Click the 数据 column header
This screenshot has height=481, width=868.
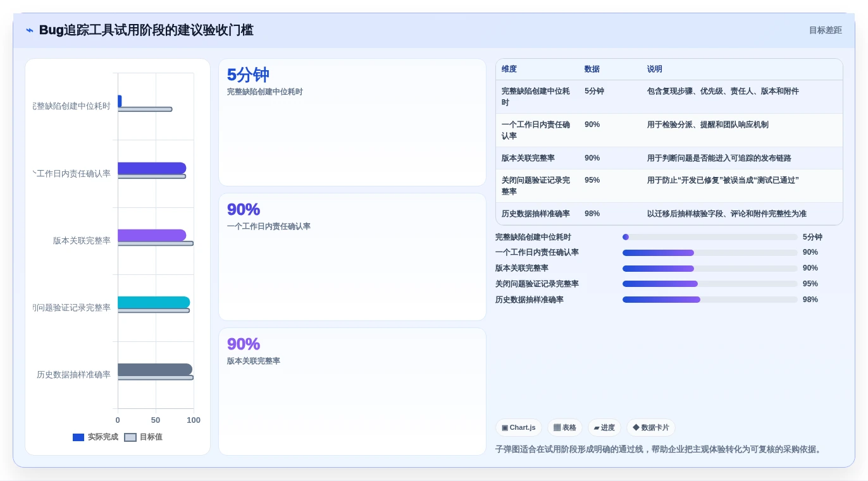tap(592, 69)
